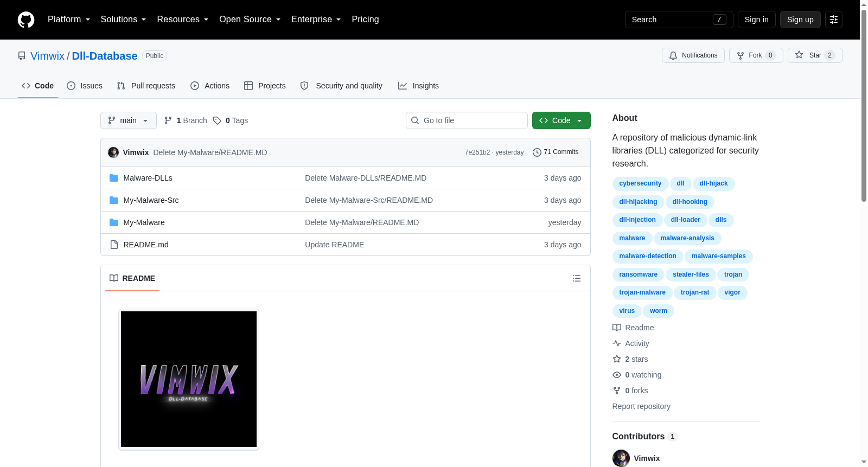This screenshot has width=868, height=467.
Task: Open the Platform menu
Action: coord(68,20)
